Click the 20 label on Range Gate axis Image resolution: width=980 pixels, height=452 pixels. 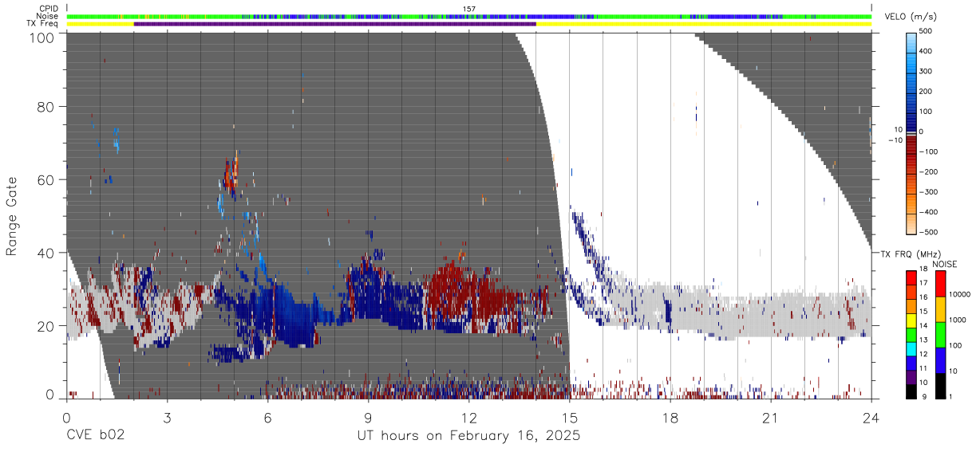(x=46, y=326)
